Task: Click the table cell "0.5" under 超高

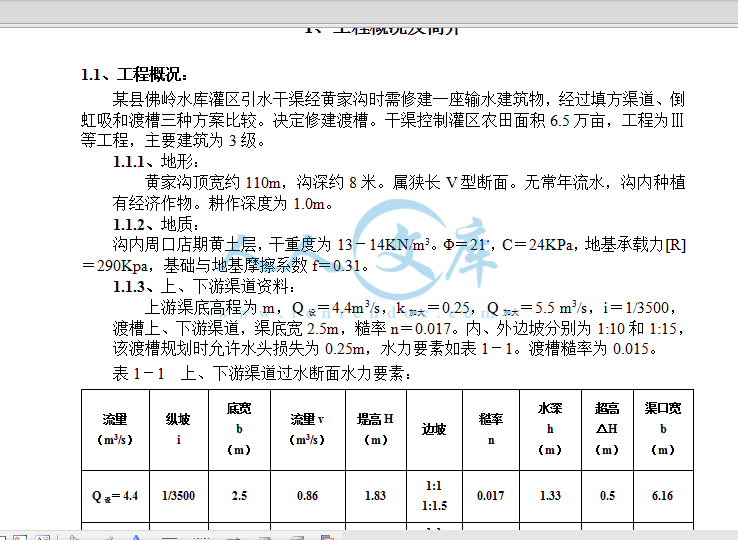Action: (x=607, y=496)
